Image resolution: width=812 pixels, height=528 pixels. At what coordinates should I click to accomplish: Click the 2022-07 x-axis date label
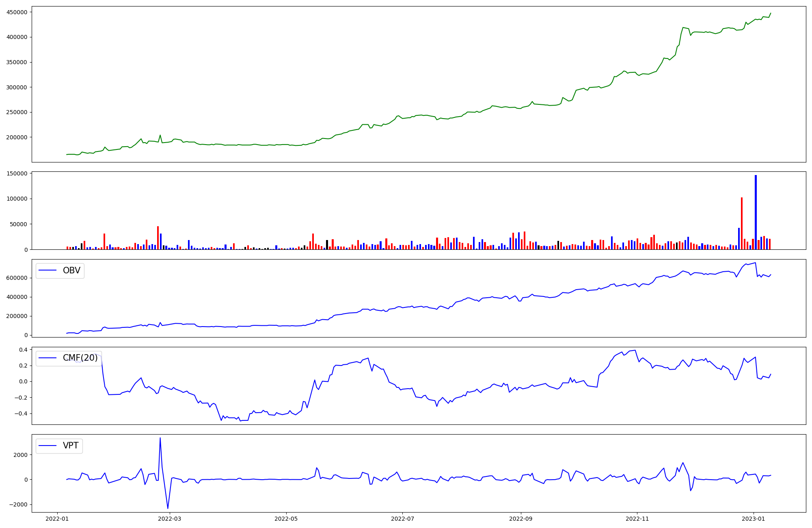click(402, 519)
